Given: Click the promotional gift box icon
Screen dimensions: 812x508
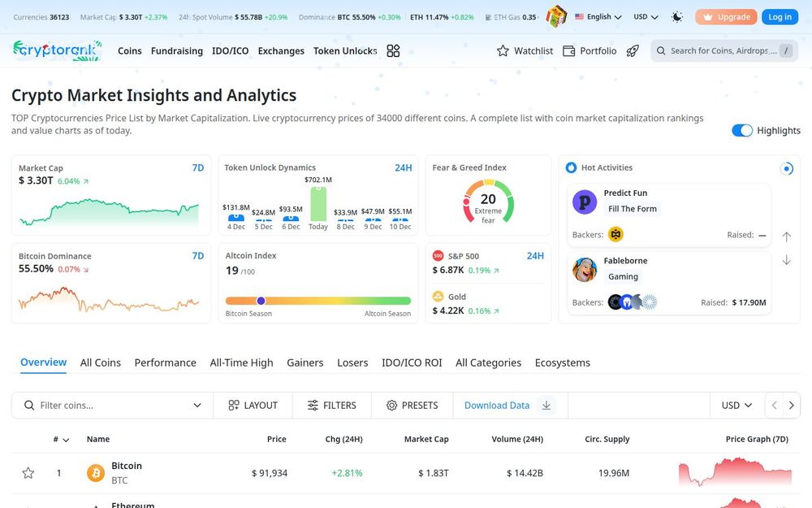Looking at the screenshot, I should pyautogui.click(x=557, y=16).
